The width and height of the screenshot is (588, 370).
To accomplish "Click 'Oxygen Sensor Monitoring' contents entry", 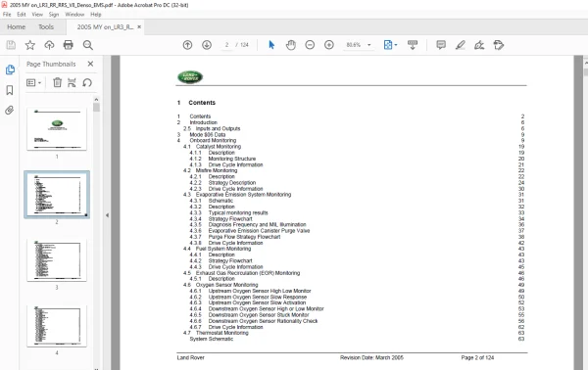I will pos(227,285).
